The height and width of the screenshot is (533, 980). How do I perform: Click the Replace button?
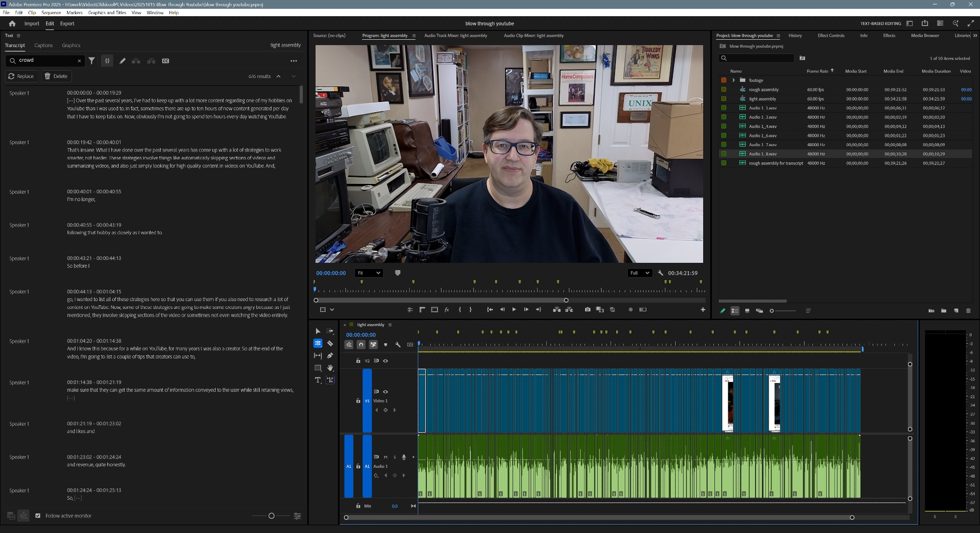point(21,76)
